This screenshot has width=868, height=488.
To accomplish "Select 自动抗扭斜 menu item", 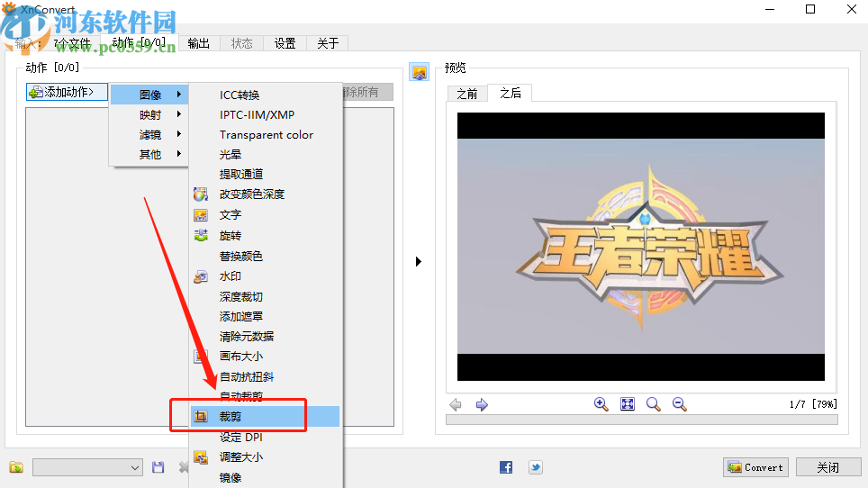I will pyautogui.click(x=247, y=376).
